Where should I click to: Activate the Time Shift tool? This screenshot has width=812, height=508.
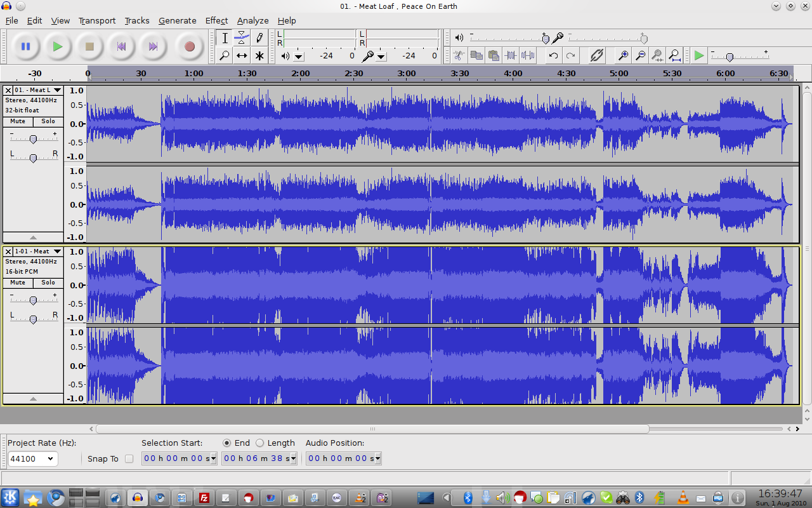(x=242, y=56)
